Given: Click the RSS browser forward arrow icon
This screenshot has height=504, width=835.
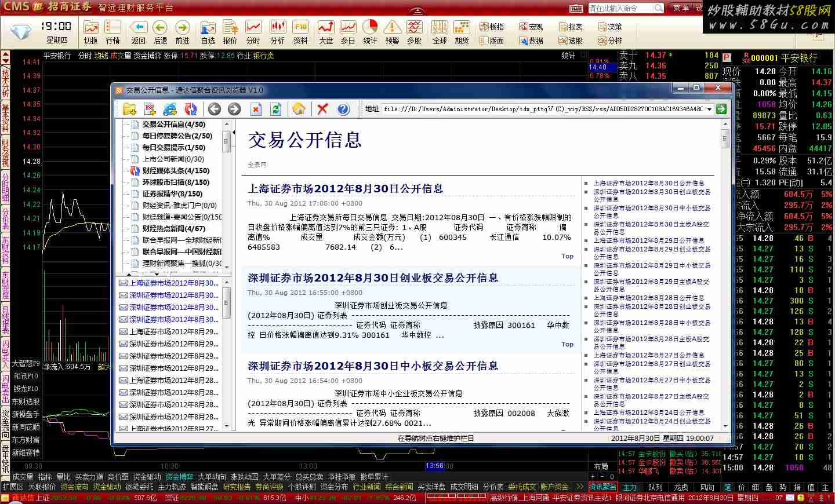Looking at the screenshot, I should tap(234, 109).
